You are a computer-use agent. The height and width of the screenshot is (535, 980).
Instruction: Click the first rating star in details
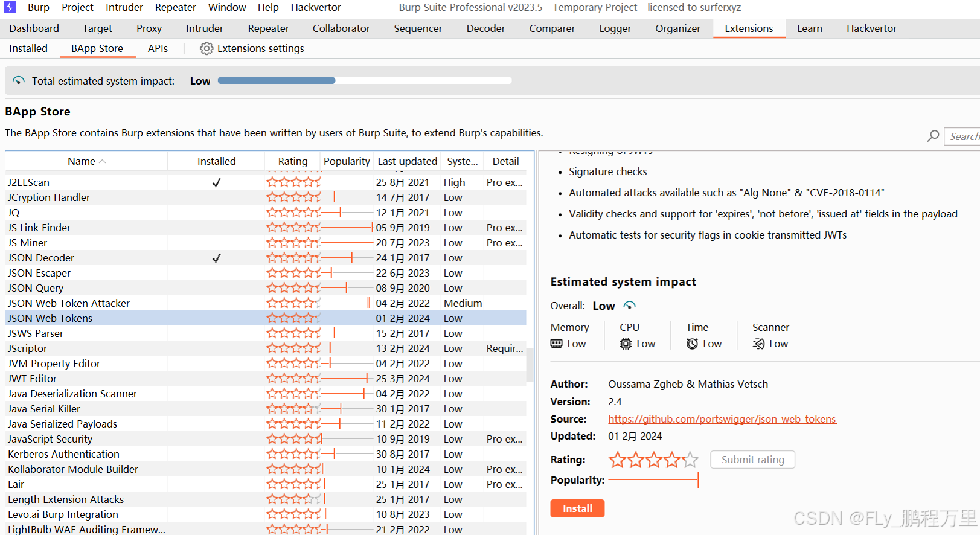point(617,460)
